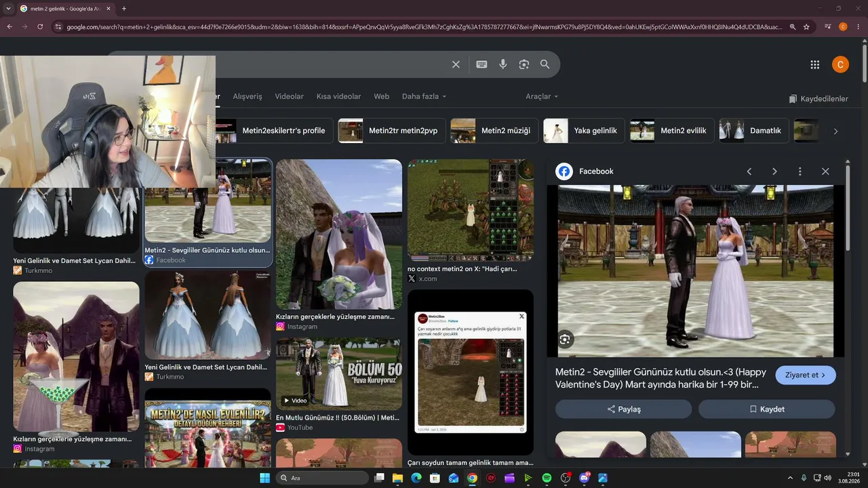Open Windows Start menu

tap(264, 478)
